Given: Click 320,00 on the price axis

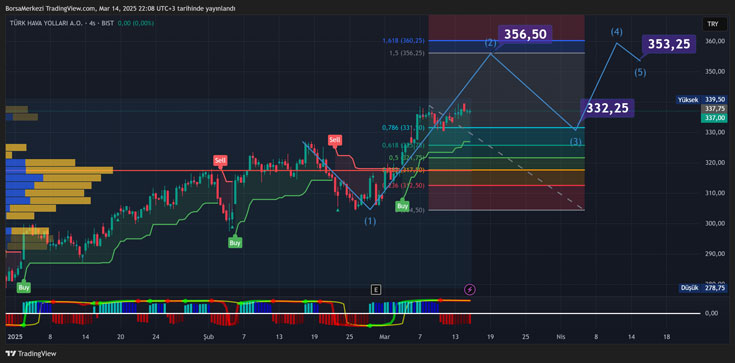Looking at the screenshot, I should click(x=715, y=163).
